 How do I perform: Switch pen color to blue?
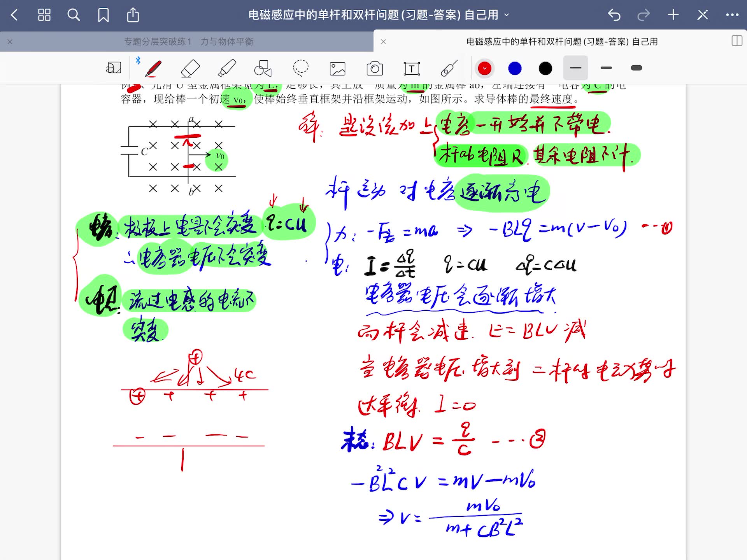pyautogui.click(x=515, y=68)
